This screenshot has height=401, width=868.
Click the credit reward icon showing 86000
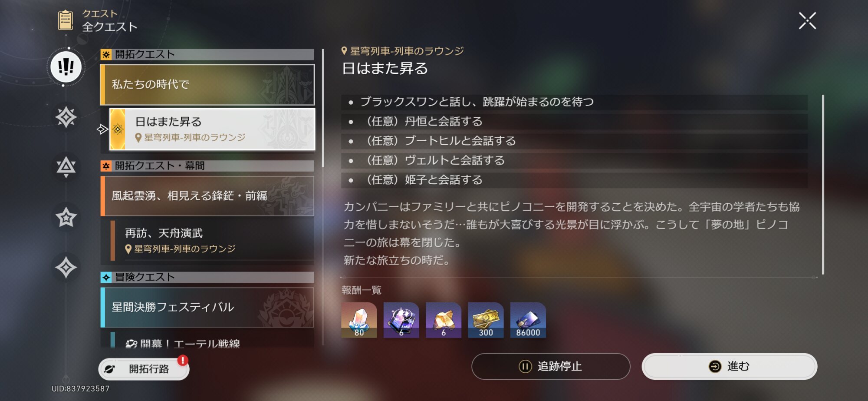pos(528,320)
